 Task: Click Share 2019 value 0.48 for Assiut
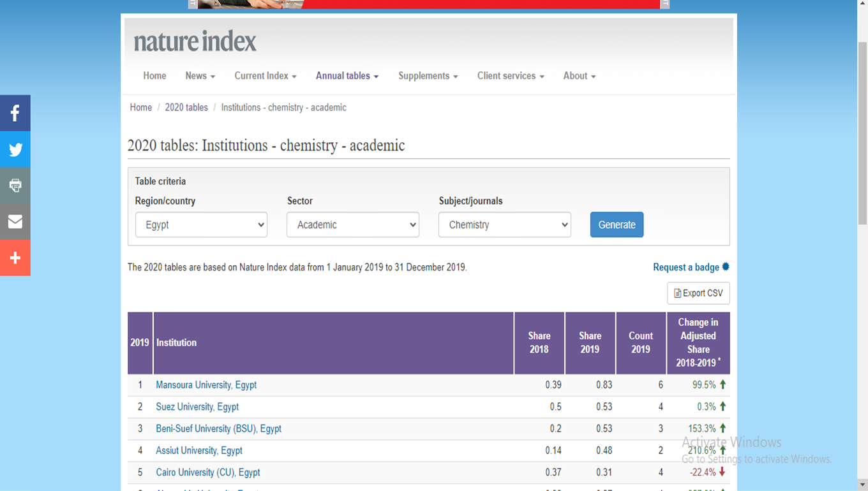(604, 450)
